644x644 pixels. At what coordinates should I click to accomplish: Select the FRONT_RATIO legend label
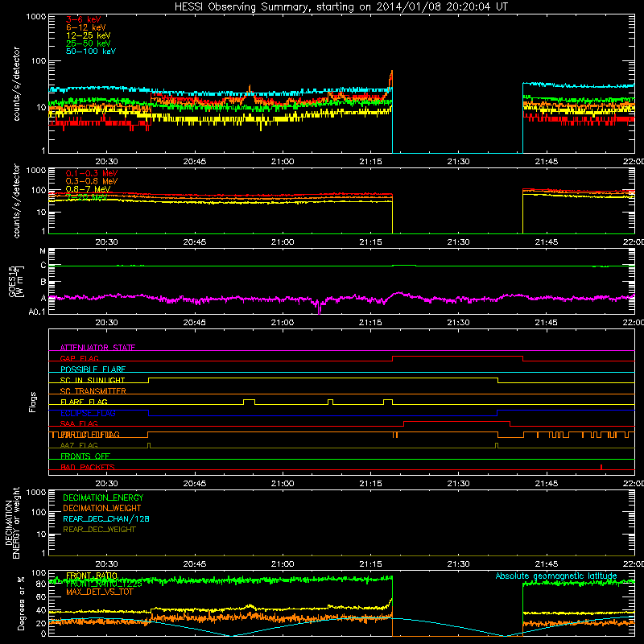tap(92, 576)
